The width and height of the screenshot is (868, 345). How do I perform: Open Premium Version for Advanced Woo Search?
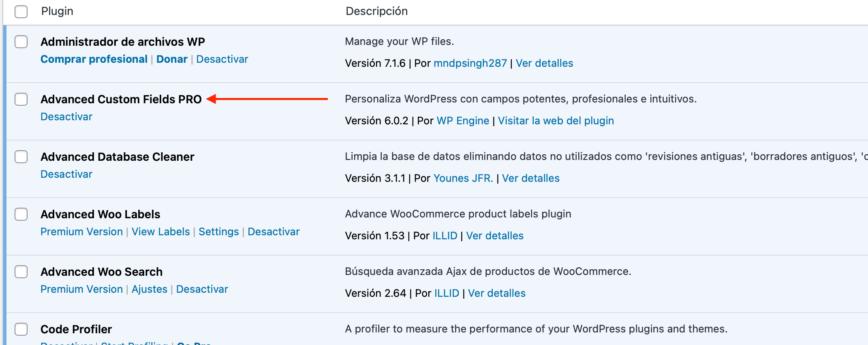81,289
